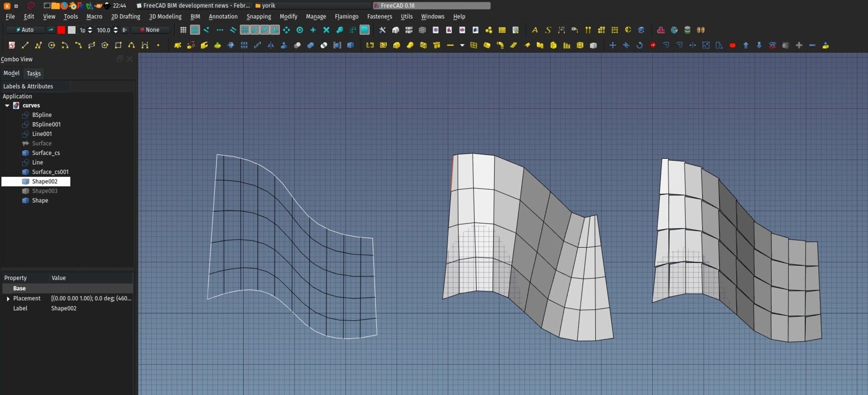Open the BIM menu
The height and width of the screenshot is (395, 868).
pyautogui.click(x=195, y=16)
